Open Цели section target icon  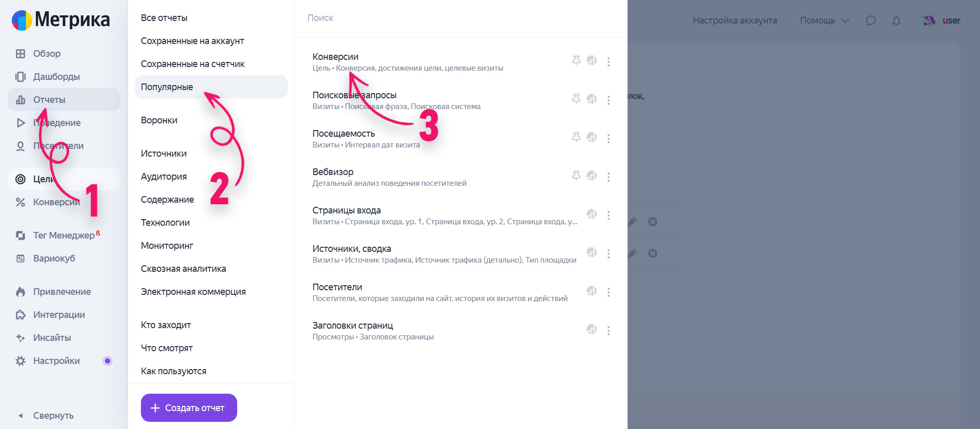coord(20,179)
